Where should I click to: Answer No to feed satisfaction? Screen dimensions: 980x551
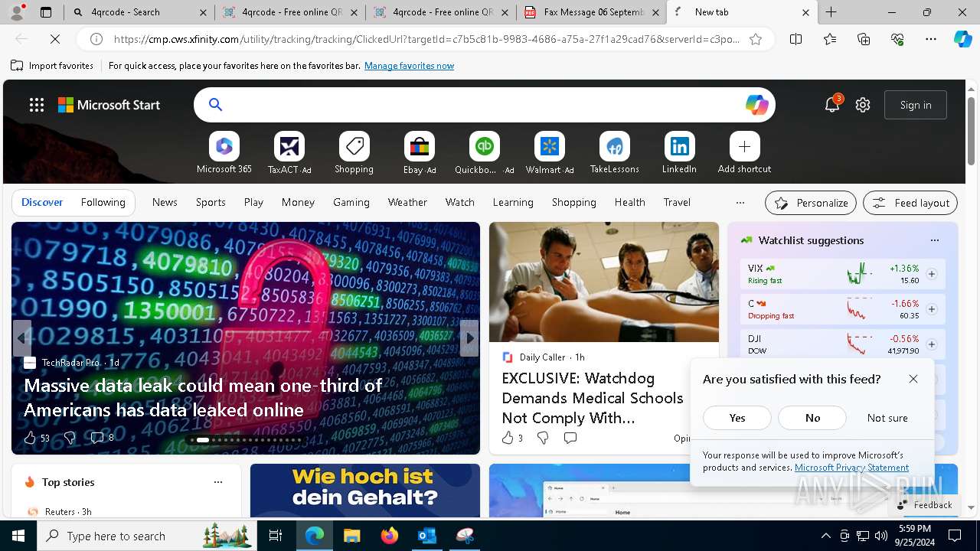tap(812, 418)
